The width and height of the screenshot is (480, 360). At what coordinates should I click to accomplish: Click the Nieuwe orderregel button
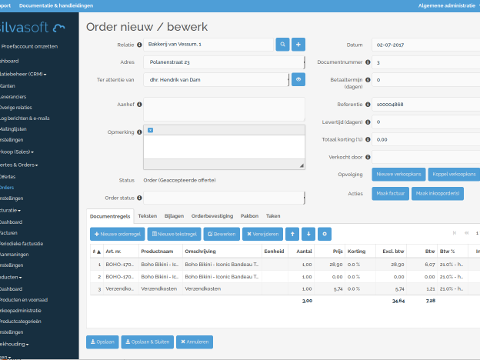117,234
